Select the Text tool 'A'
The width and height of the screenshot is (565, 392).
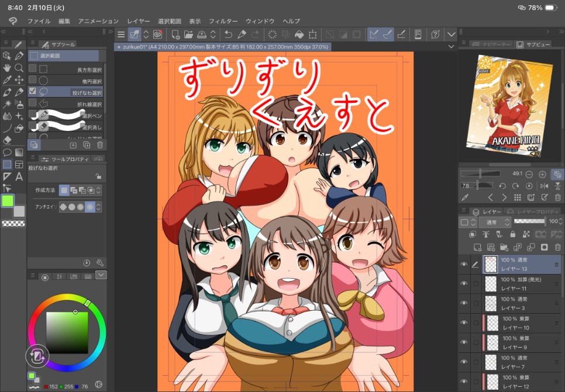[x=19, y=176]
